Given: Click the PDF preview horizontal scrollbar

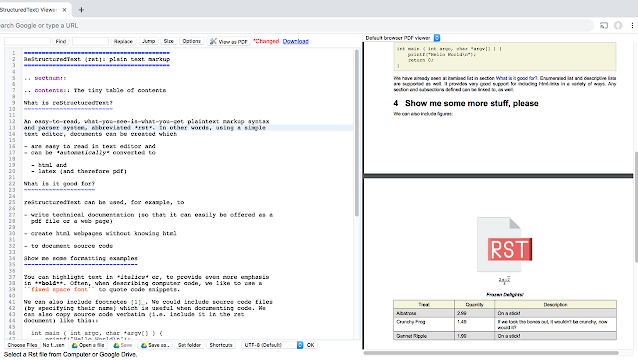Looking at the screenshot, I should point(491,353).
